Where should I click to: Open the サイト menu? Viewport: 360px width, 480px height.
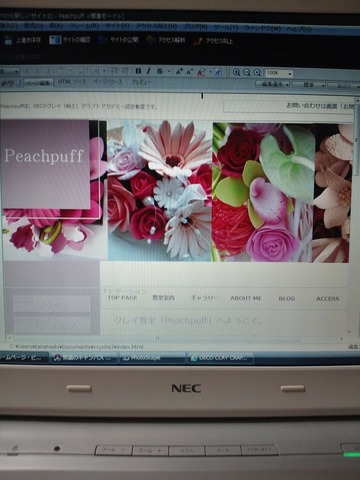117,26
